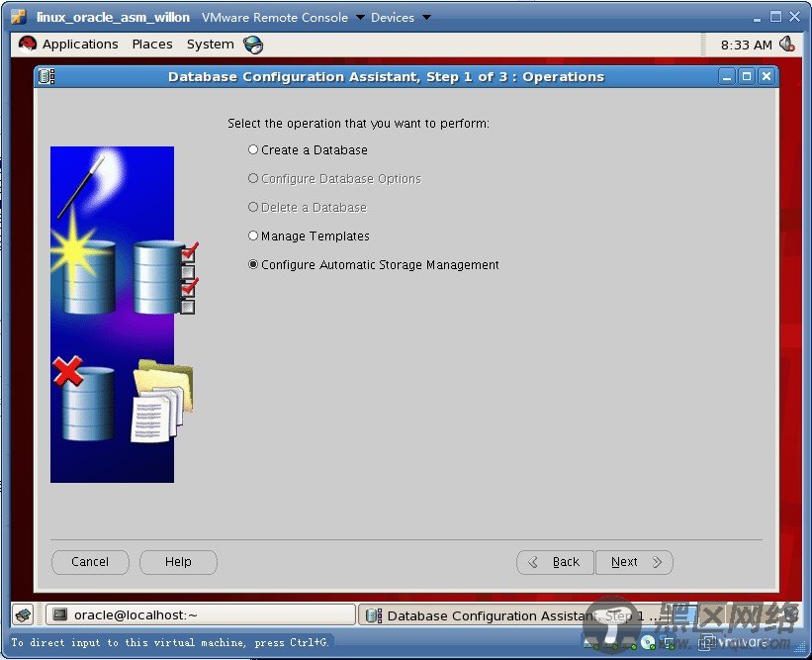
Task: Click the Red Hat logo icon
Action: pos(27,45)
